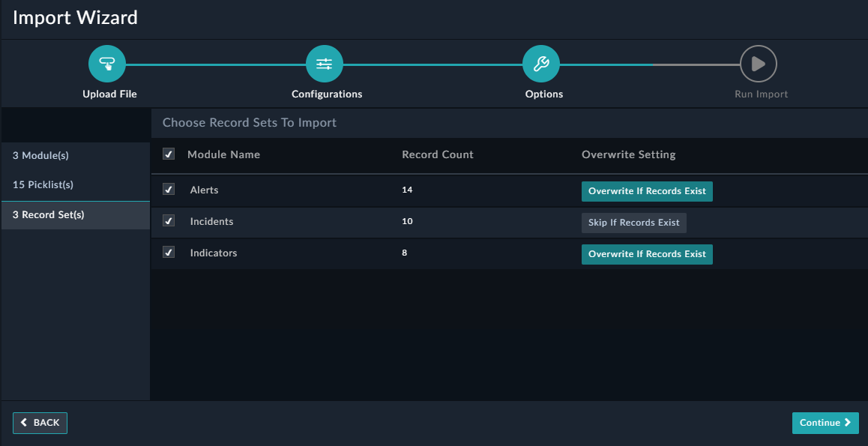
Task: Click the forward chevron inside Continue button
Action: tap(846, 423)
